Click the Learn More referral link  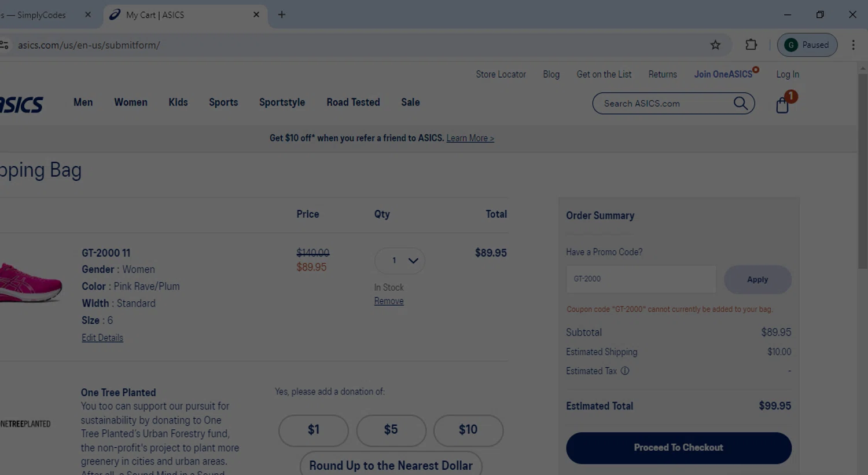coord(470,138)
